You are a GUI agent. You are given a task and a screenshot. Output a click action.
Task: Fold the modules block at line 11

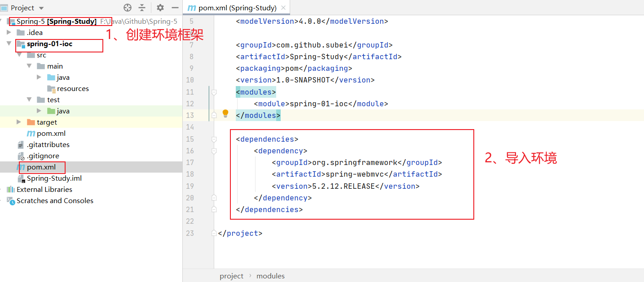214,92
